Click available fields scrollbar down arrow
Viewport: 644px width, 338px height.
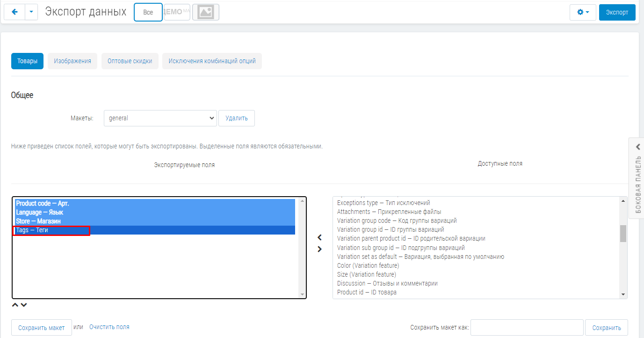pyautogui.click(x=623, y=294)
